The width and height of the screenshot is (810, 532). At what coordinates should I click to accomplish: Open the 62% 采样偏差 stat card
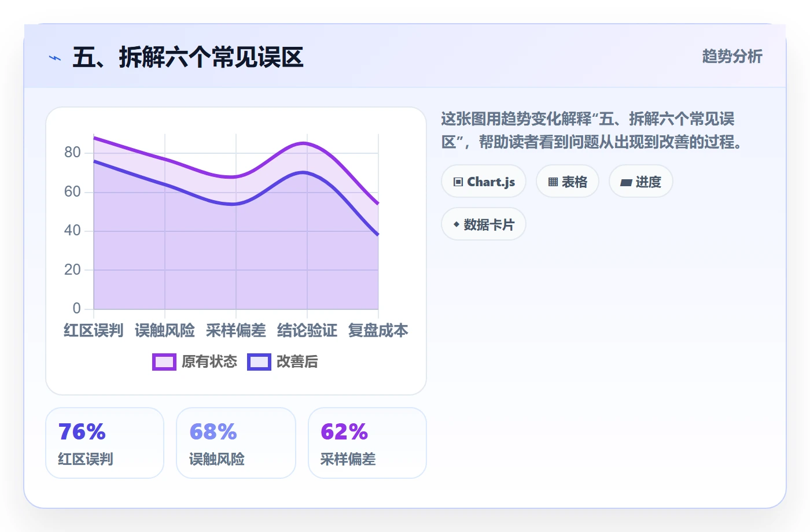pyautogui.click(x=367, y=443)
